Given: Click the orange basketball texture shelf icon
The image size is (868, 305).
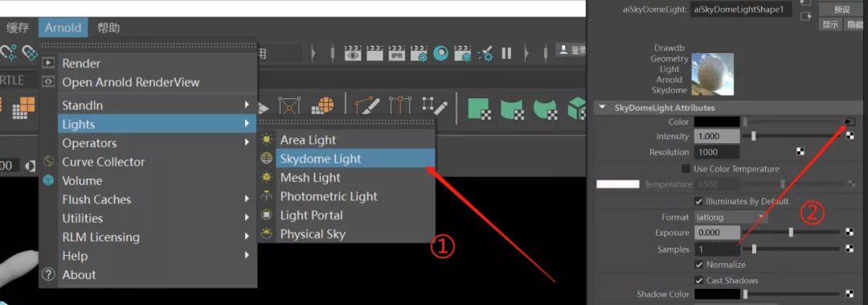Looking at the screenshot, I should (x=323, y=106).
